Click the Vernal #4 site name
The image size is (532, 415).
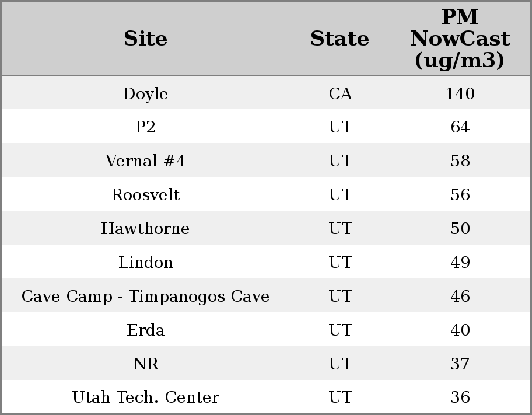pyautogui.click(x=145, y=161)
